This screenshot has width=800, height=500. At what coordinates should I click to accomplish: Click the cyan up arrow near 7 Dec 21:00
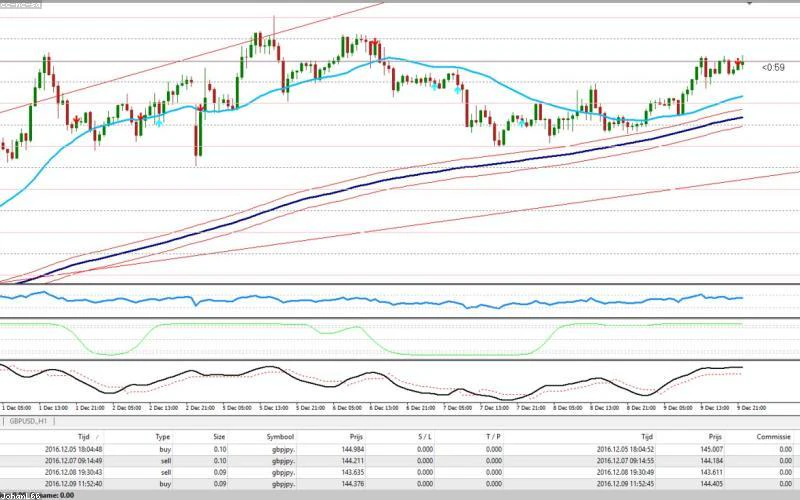click(x=521, y=121)
